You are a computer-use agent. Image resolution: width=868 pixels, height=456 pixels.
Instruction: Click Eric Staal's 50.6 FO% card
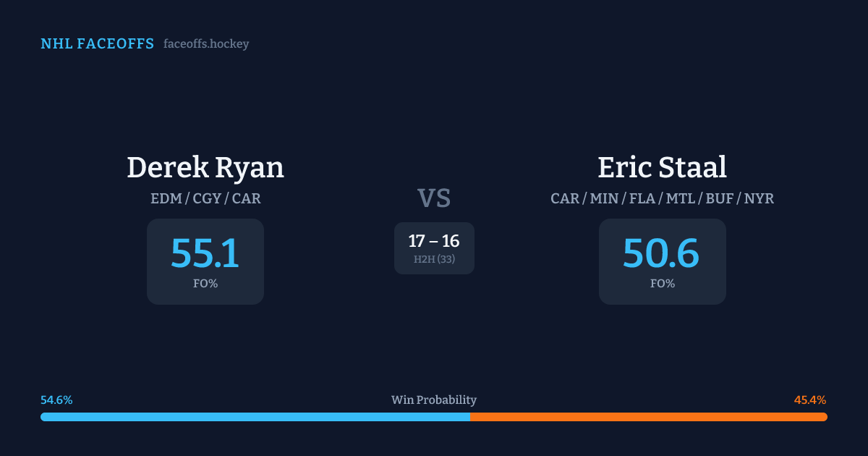click(x=662, y=261)
